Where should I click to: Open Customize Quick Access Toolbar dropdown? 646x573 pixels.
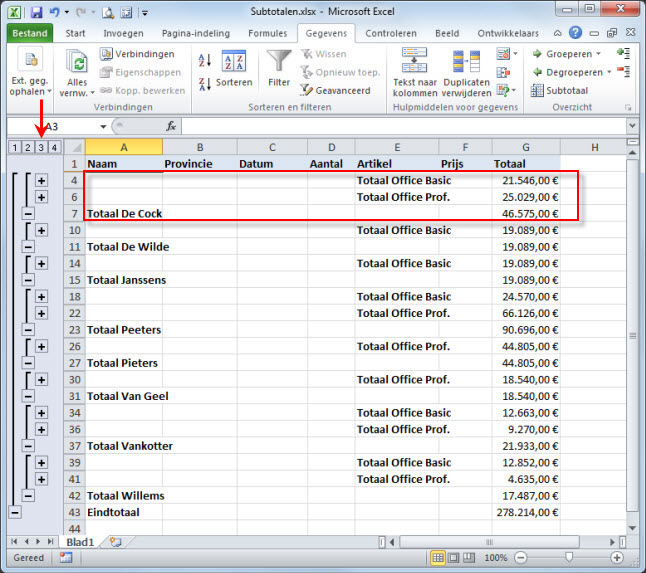pos(145,13)
